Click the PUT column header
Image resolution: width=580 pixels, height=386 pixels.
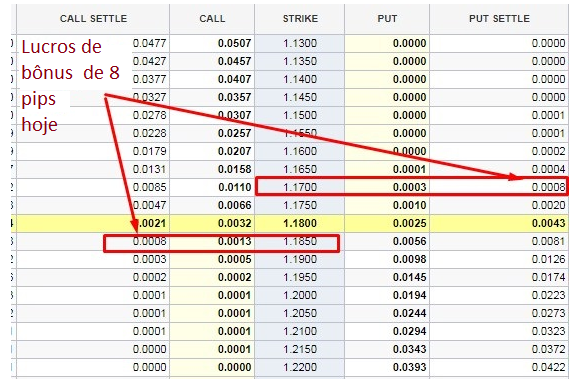pos(387,18)
